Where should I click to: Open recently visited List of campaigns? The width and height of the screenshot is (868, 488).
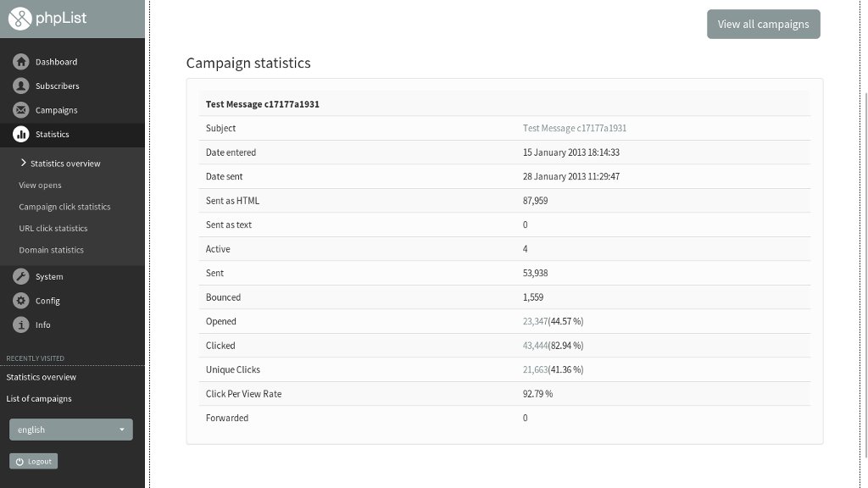[39, 398]
